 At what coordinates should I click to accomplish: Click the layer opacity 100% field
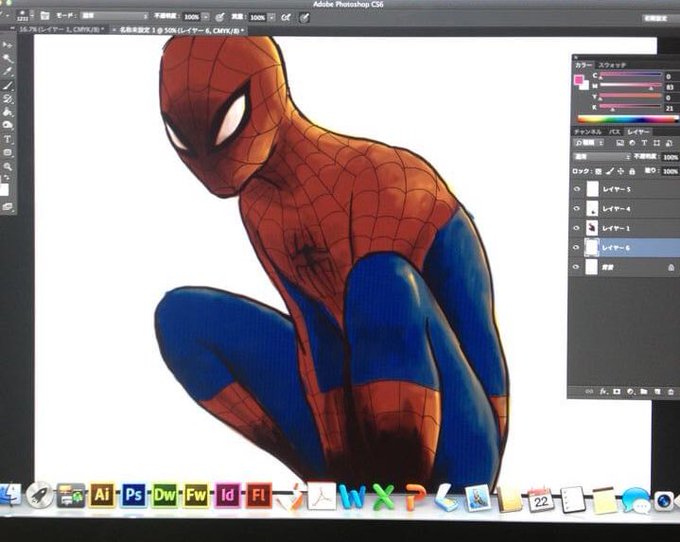point(670,157)
